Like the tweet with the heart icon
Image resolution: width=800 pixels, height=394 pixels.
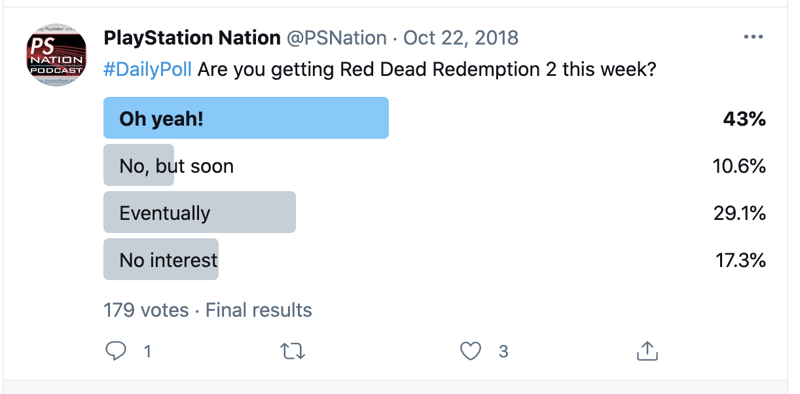click(470, 351)
